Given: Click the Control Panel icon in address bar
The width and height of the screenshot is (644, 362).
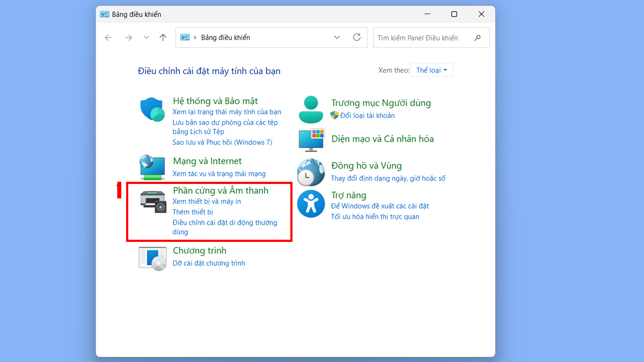Looking at the screenshot, I should [x=185, y=38].
